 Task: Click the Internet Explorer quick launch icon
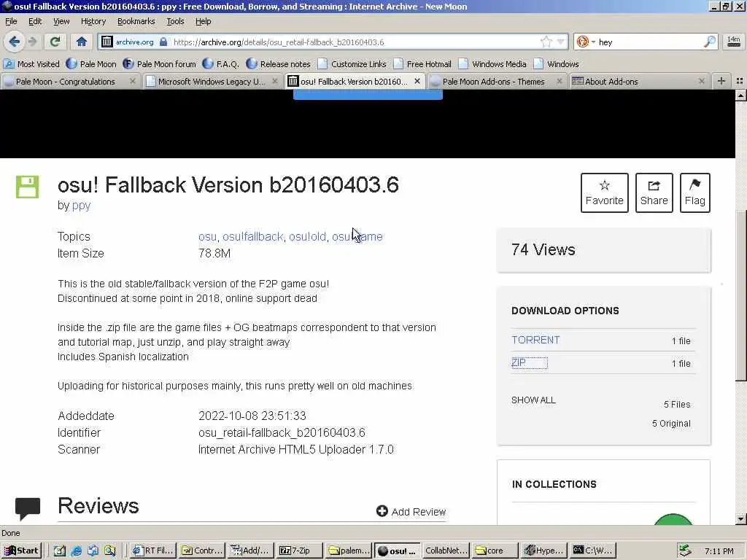(x=76, y=551)
